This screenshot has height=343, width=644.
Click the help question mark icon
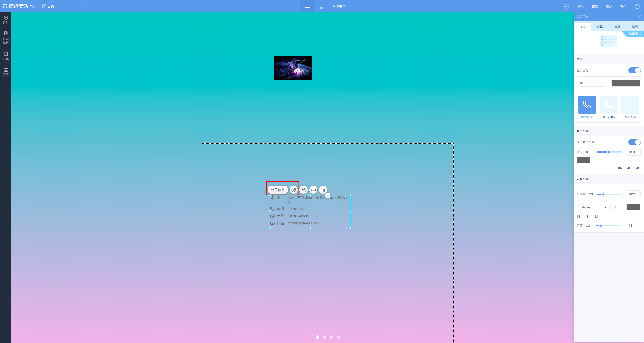313,190
